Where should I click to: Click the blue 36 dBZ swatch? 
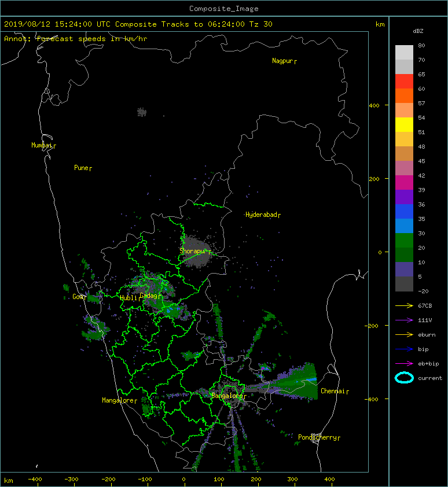click(404, 212)
